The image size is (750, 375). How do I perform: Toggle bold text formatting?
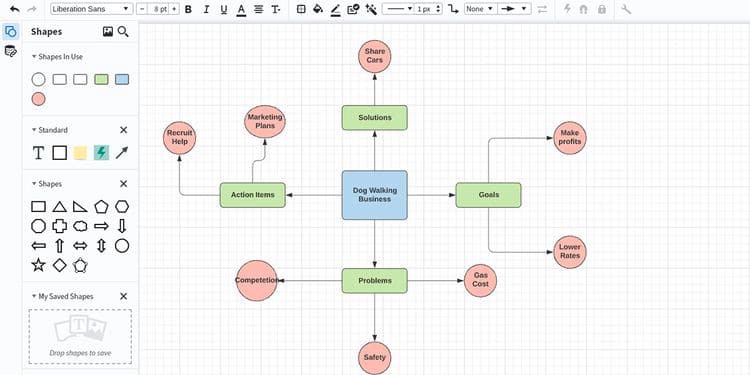coord(188,9)
